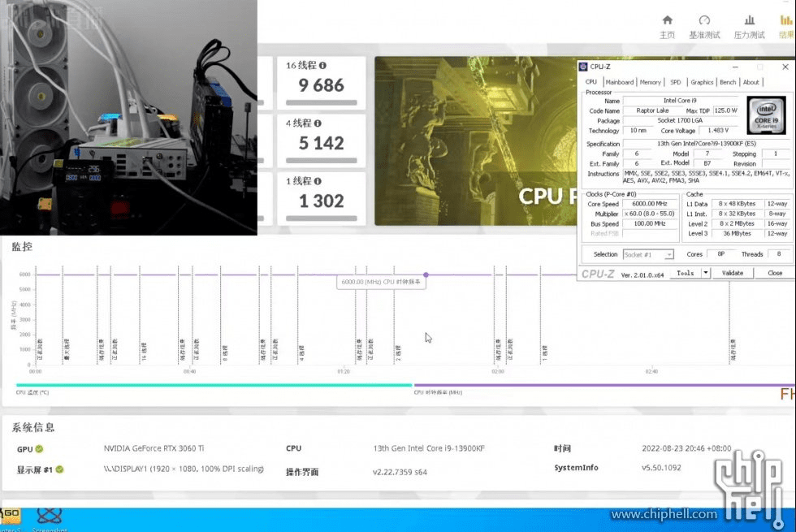The image size is (796, 532).
Task: Click Package field Socket 1700 LGA
Action: pos(681,121)
